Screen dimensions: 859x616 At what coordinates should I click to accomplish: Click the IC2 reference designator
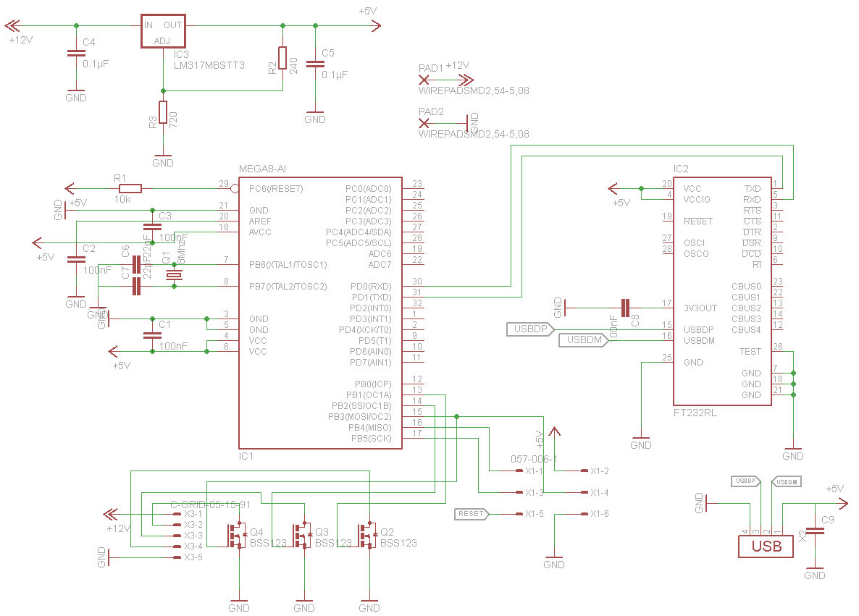pos(681,169)
